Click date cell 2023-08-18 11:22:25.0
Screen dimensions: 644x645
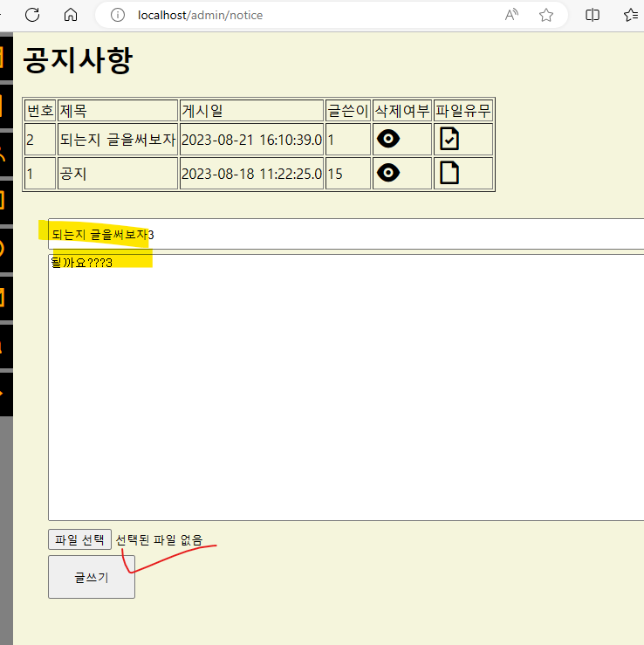click(x=251, y=173)
